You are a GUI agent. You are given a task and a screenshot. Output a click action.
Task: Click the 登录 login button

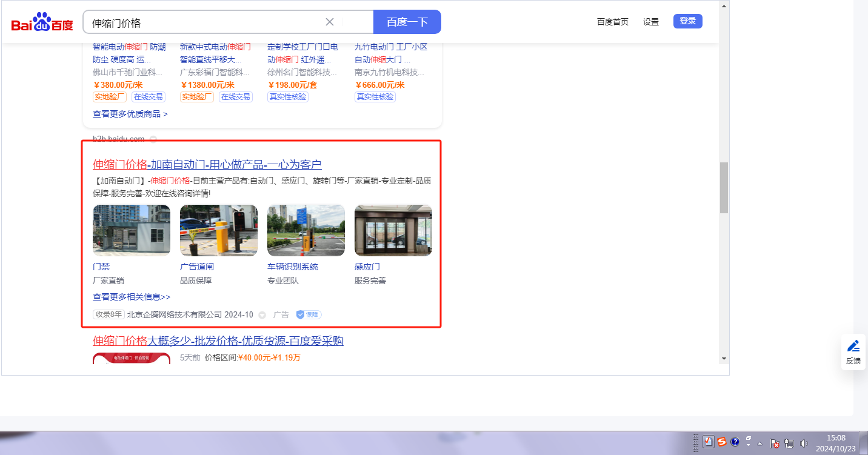(687, 21)
